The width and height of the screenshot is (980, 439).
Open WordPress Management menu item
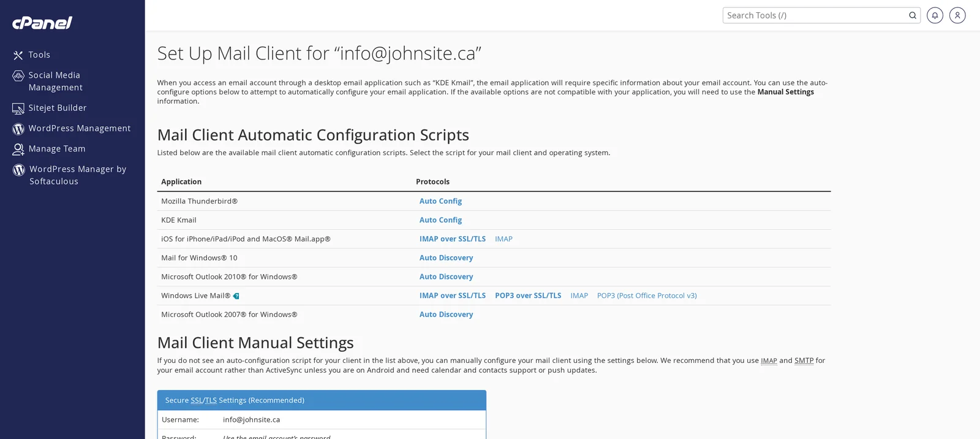coord(80,128)
